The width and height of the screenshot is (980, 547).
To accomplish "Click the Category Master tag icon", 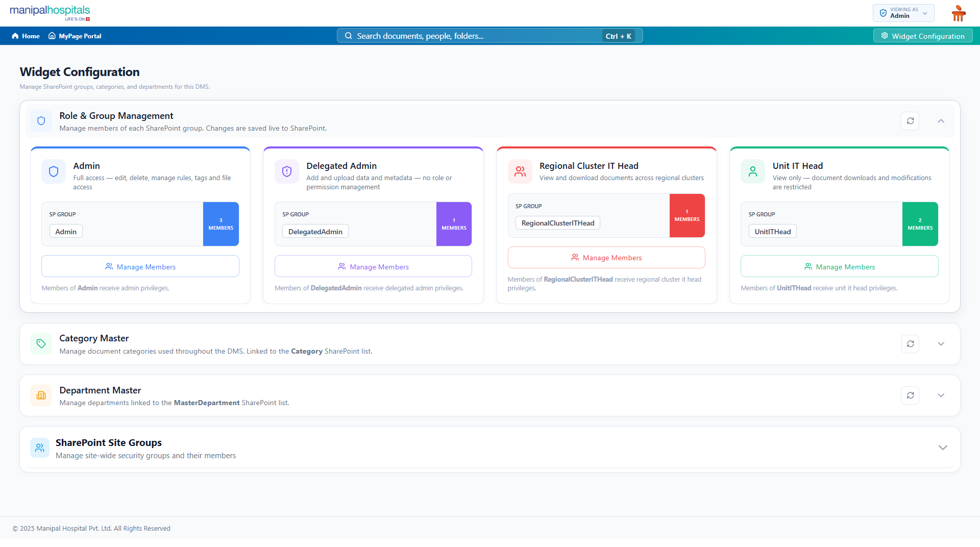I will pos(41,344).
